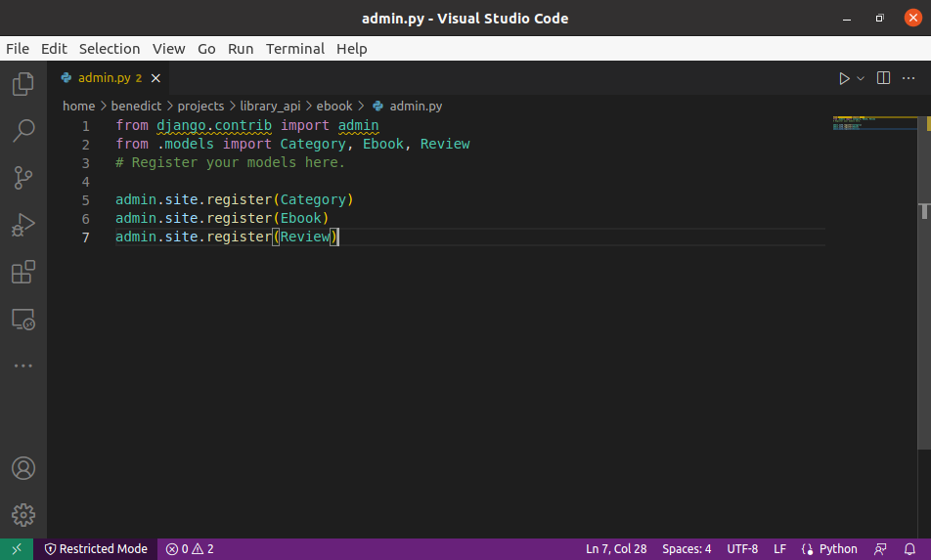Run the Python file with play button
The width and height of the screenshot is (931, 560).
(844, 78)
